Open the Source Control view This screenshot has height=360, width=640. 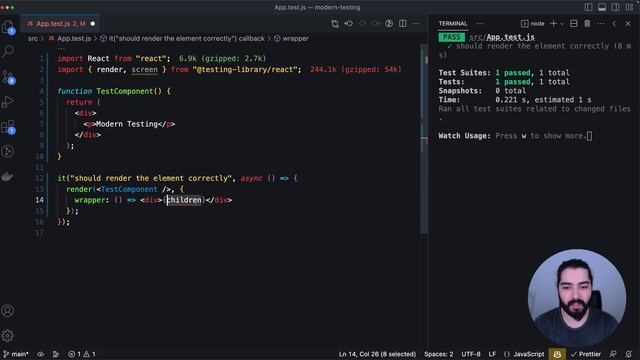click(x=8, y=77)
